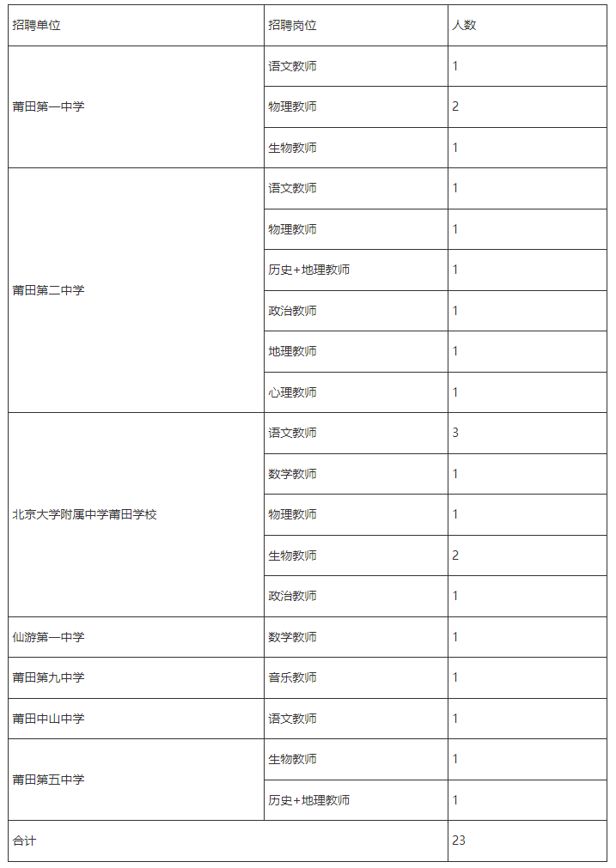Select the 北京大学附属中学莆田学校 cell
This screenshot has width=616, height=868.
(x=85, y=515)
